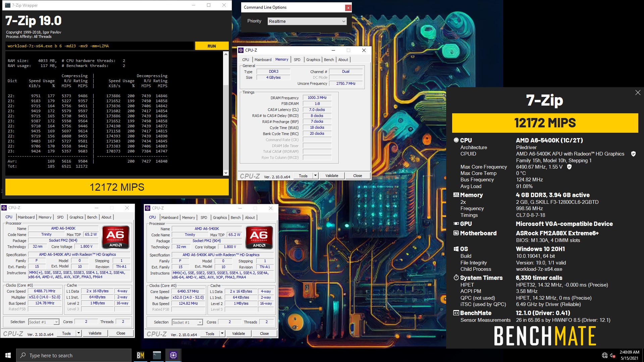Click Close button in top CPU-Z Memory window
Image resolution: width=644 pixels, height=362 pixels.
358,176
